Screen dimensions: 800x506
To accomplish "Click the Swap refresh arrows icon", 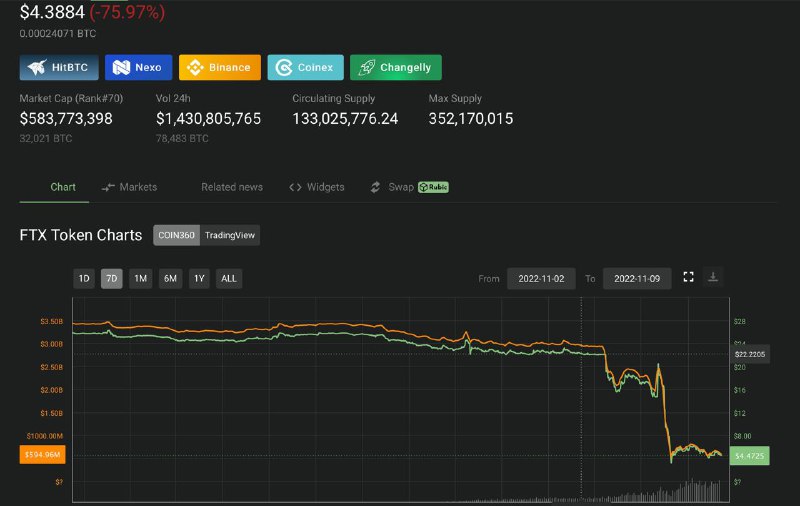I will tap(376, 187).
